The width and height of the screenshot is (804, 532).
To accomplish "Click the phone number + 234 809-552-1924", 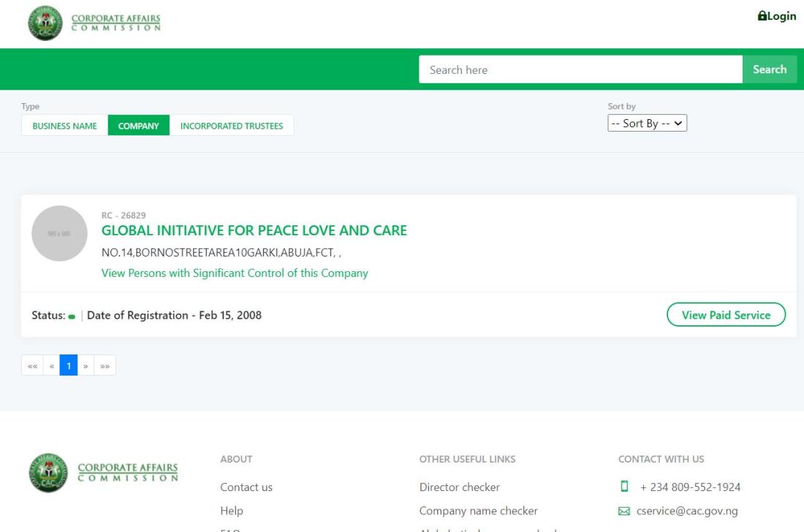I will click(690, 487).
